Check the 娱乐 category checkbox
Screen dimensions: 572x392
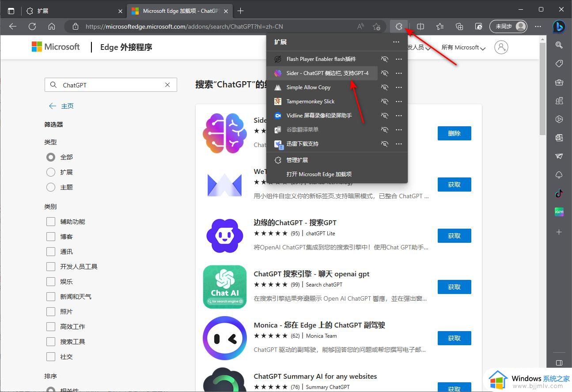pyautogui.click(x=51, y=282)
